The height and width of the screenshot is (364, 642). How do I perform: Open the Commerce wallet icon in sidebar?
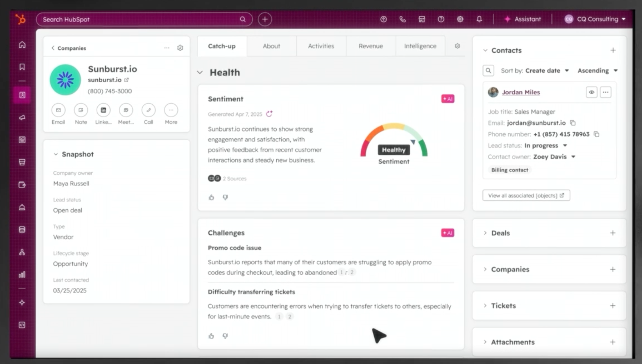click(22, 185)
